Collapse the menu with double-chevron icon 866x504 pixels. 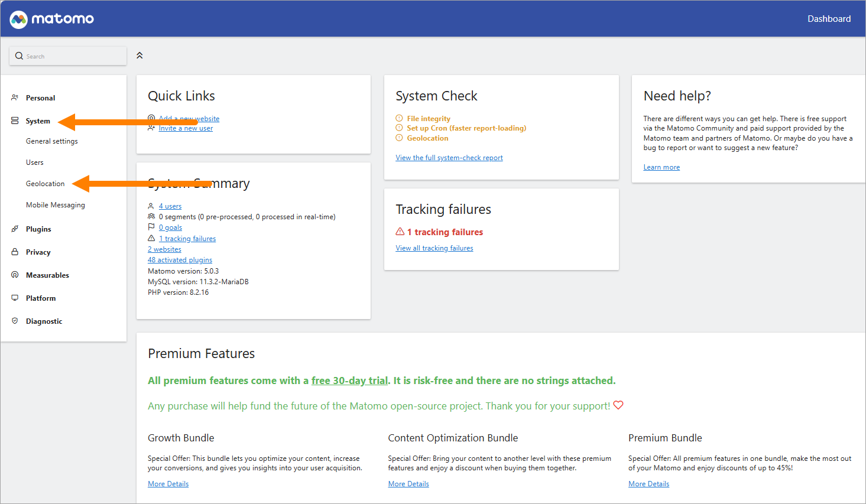(x=140, y=56)
